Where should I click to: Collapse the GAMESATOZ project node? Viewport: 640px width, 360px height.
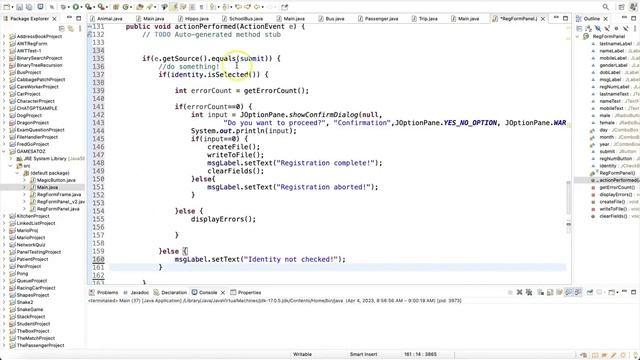4,151
